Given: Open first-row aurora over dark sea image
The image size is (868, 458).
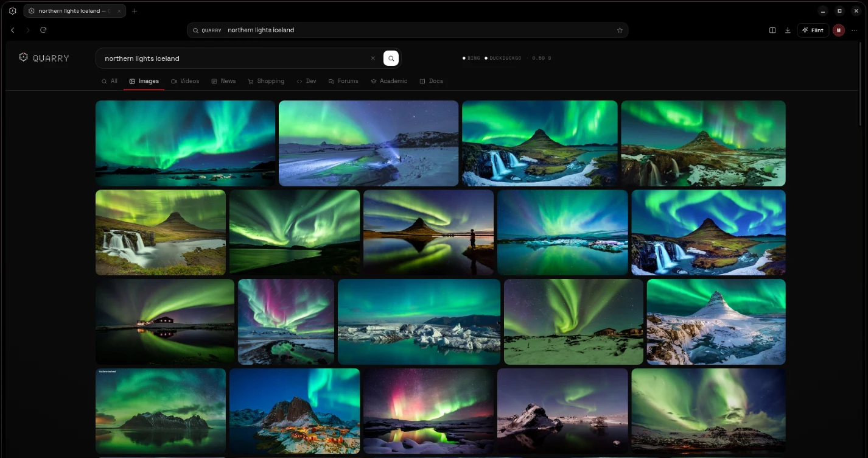Looking at the screenshot, I should coord(185,143).
